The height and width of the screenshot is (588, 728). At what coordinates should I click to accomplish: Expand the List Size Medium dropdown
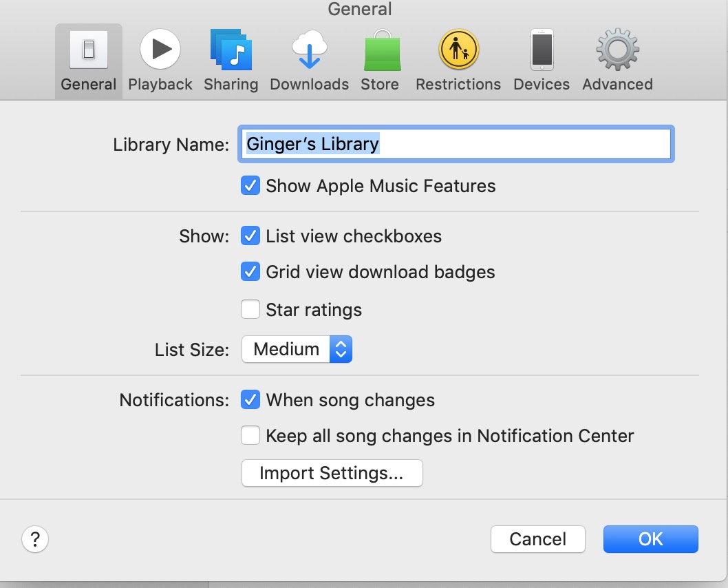[297, 349]
